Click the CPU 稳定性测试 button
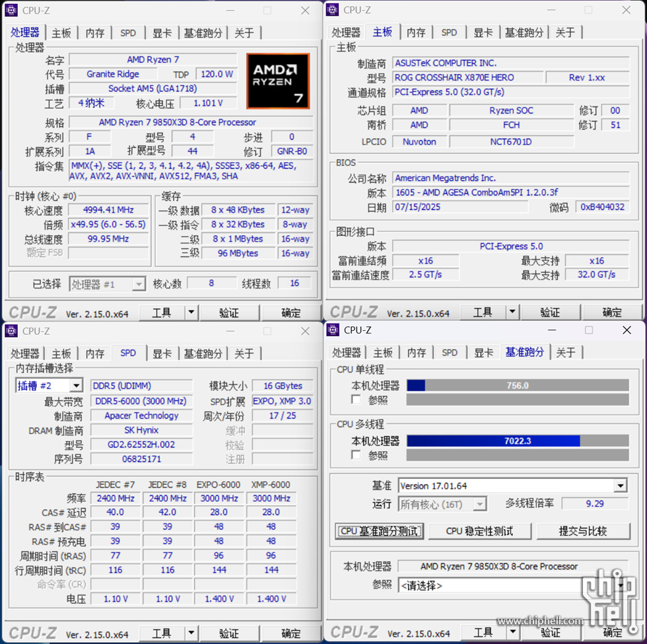Image resolution: width=647 pixels, height=644 pixels. coord(481,530)
